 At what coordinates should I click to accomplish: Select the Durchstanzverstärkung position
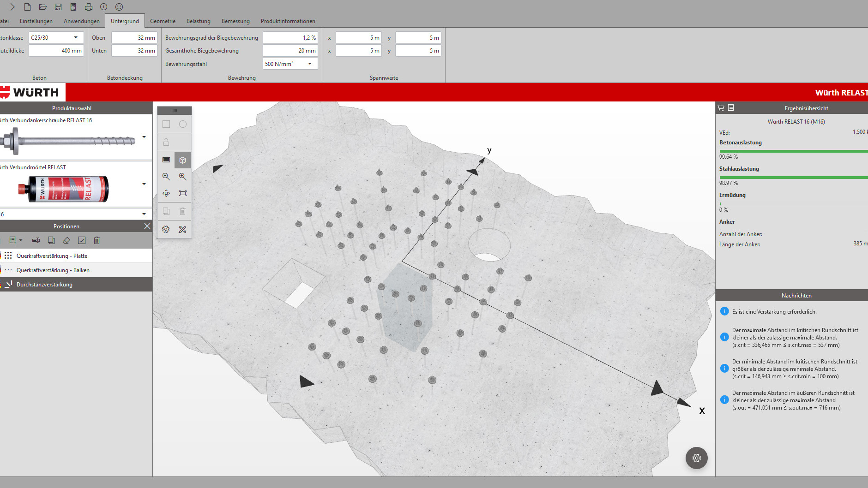click(x=76, y=284)
